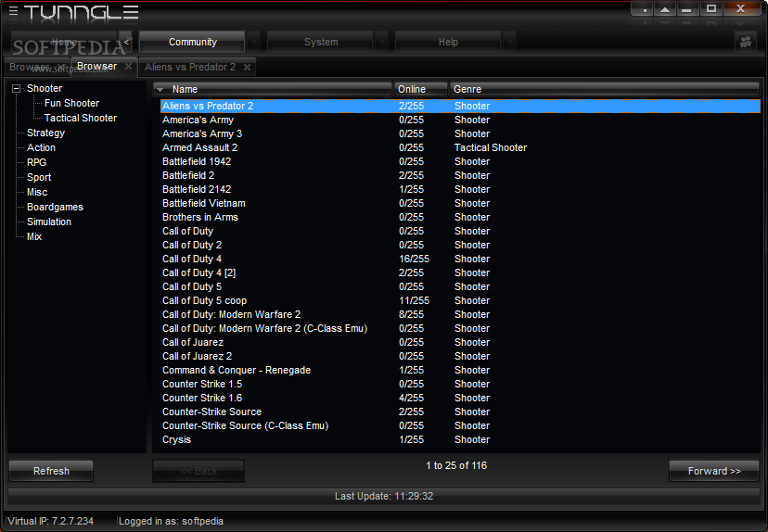
Task: Open the arrow beside the Help tab
Action: [x=510, y=42]
